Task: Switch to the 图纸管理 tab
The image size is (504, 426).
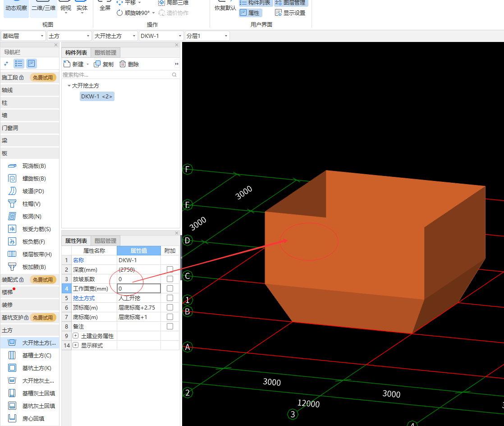Action: (105, 52)
